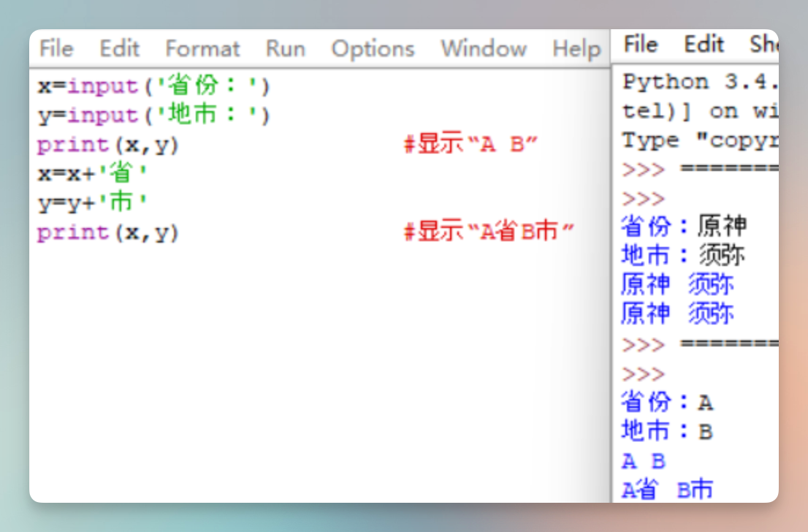Viewport: 808px width, 532px height.
Task: Click the shell line “地市：须弥”
Action: click(684, 255)
